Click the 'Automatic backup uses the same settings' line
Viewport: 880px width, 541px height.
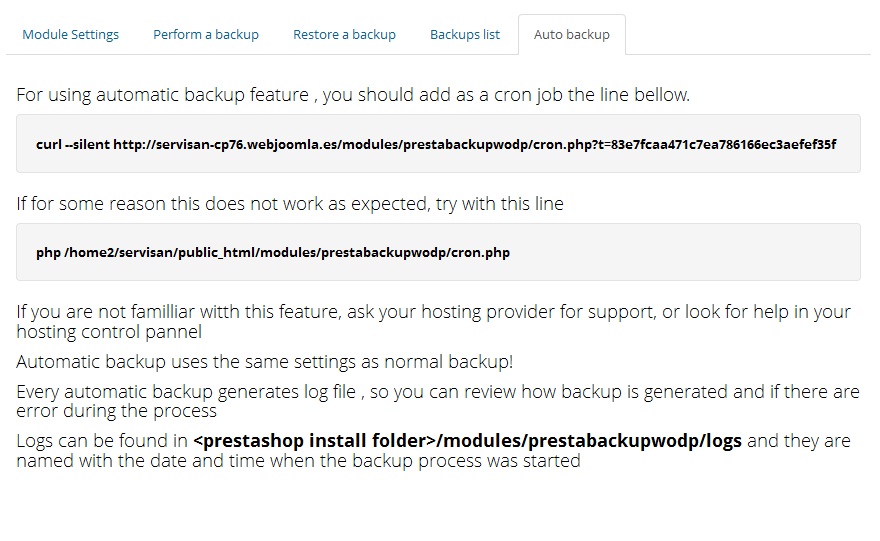[265, 361]
